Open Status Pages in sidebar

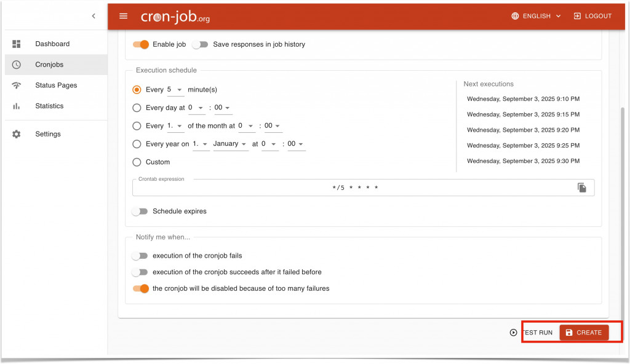click(x=56, y=85)
